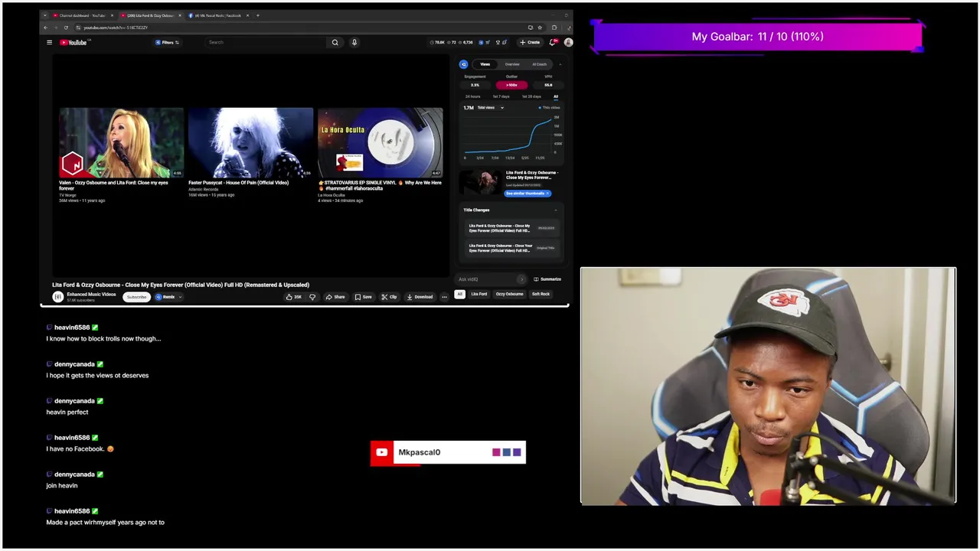Expand the Remix button dropdown arrow

[180, 297]
